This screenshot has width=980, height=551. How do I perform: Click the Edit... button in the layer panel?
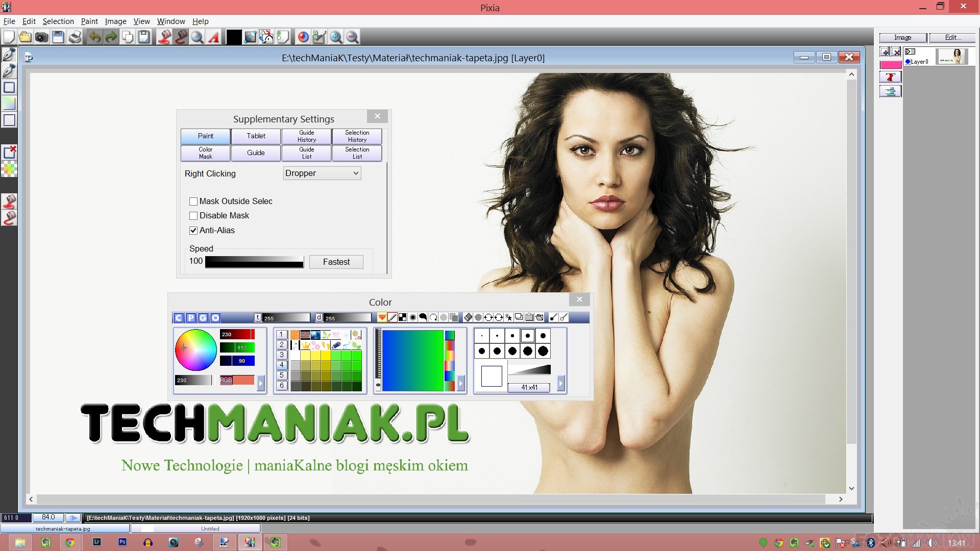[952, 37]
